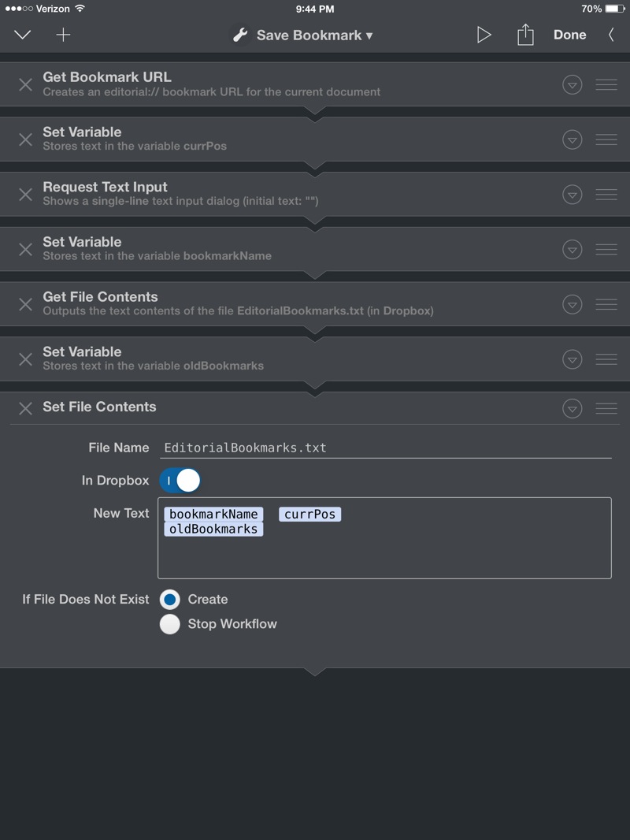Click the File Name text field
Screen dimensions: 630x840
click(x=385, y=448)
